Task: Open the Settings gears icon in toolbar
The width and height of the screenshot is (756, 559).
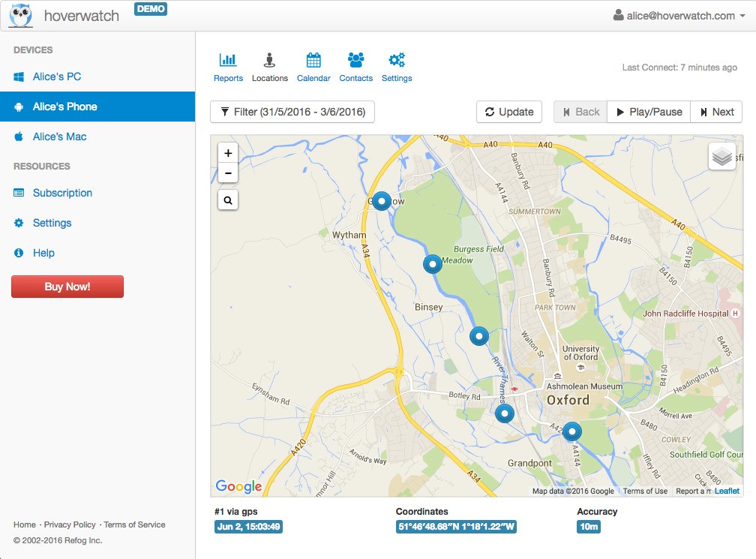Action: [397, 61]
